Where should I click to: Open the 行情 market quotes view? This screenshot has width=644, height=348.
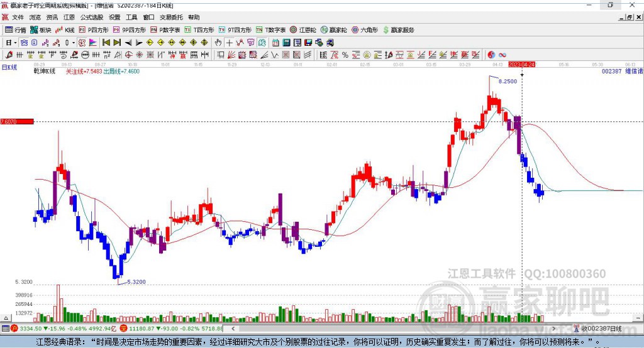click(15, 30)
